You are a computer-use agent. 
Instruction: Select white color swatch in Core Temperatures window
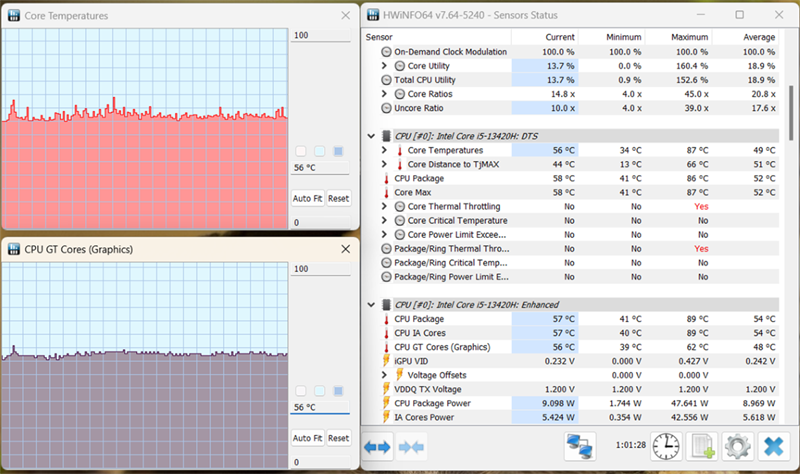(301, 151)
